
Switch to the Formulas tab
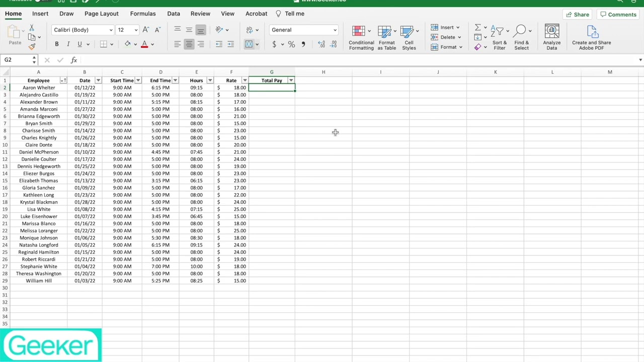click(143, 14)
